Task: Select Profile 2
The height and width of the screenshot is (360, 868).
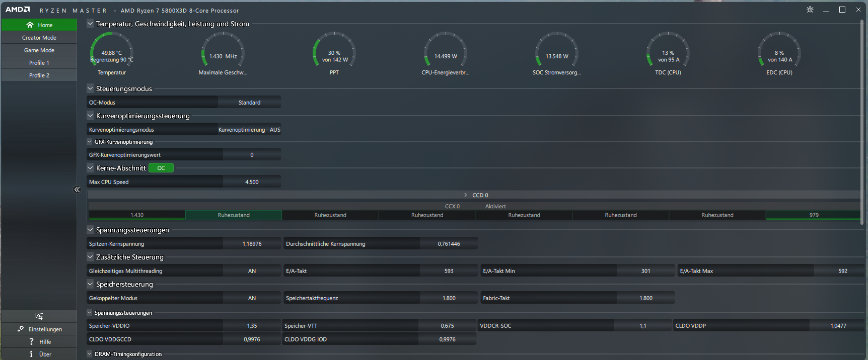Action: click(x=39, y=75)
